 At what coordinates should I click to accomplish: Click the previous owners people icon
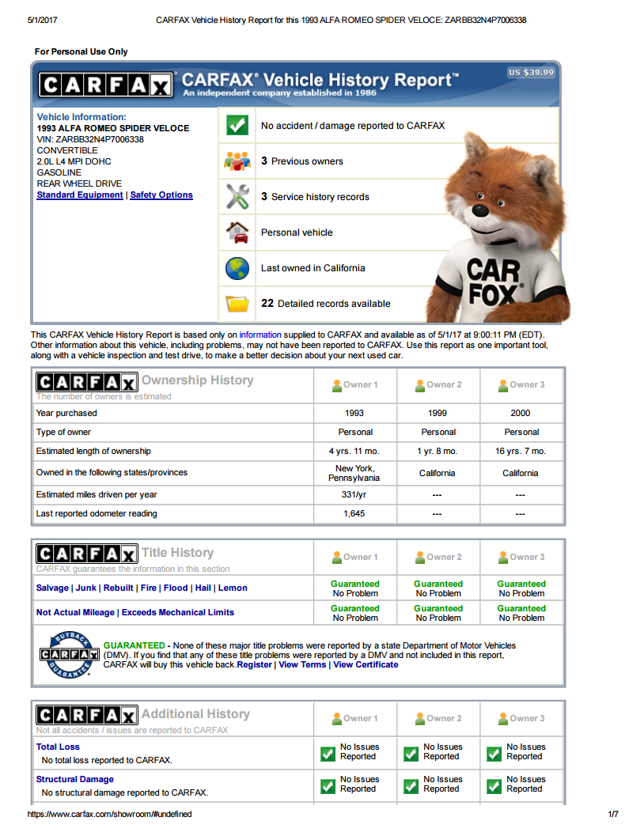point(237,161)
